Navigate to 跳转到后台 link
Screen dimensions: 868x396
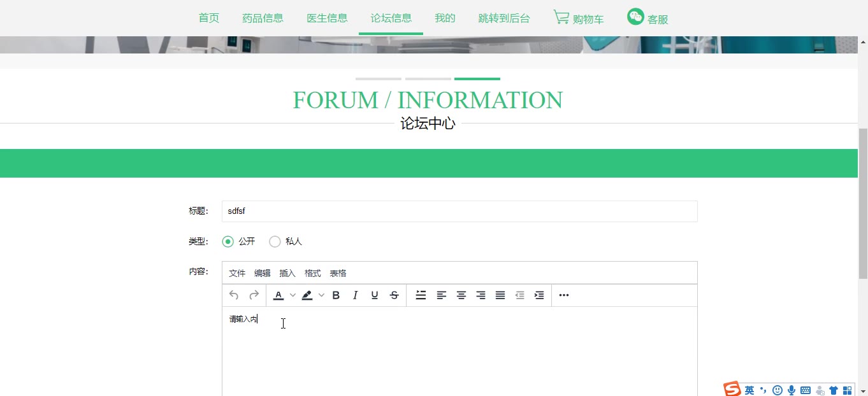pyautogui.click(x=503, y=18)
